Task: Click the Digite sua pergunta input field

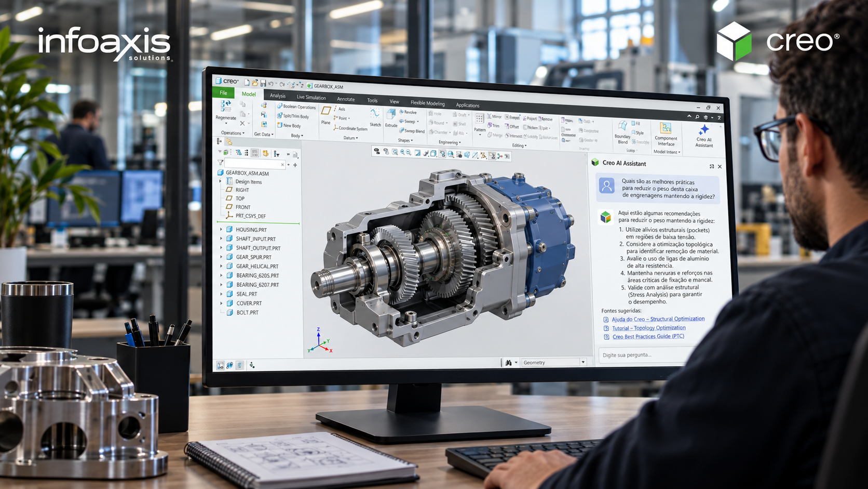Action: 644,355
